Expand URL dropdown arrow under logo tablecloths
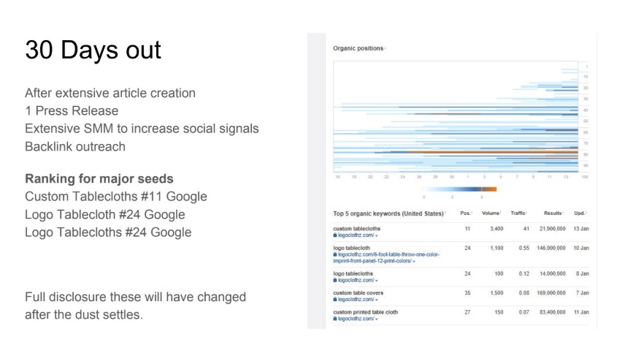Image resolution: width=644 pixels, height=348 pixels. [x=377, y=281]
